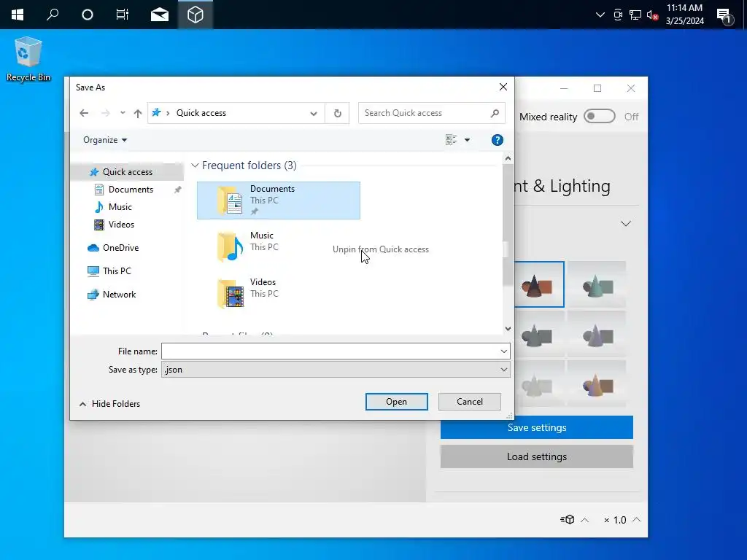Click the scrollbar up arrow
Viewport: 747px width, 560px height.
click(x=508, y=158)
